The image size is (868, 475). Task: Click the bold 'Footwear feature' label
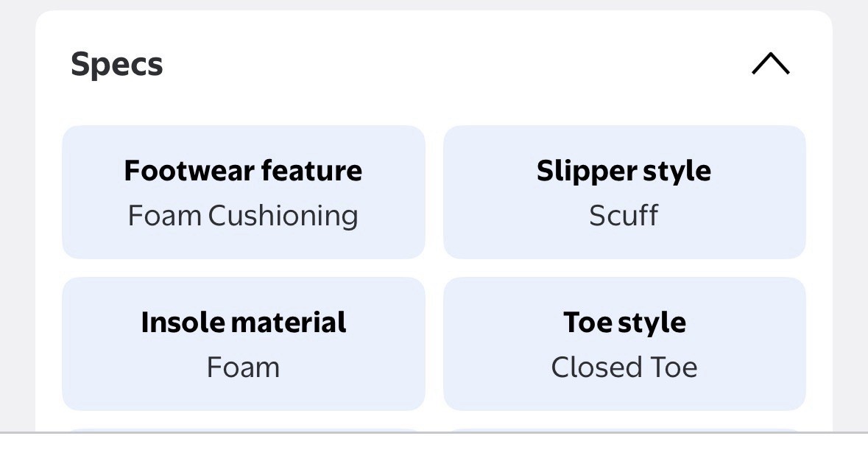(x=243, y=171)
